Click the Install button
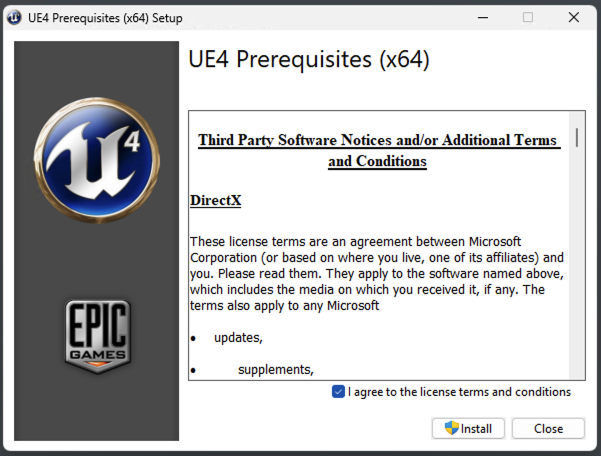 [x=468, y=428]
